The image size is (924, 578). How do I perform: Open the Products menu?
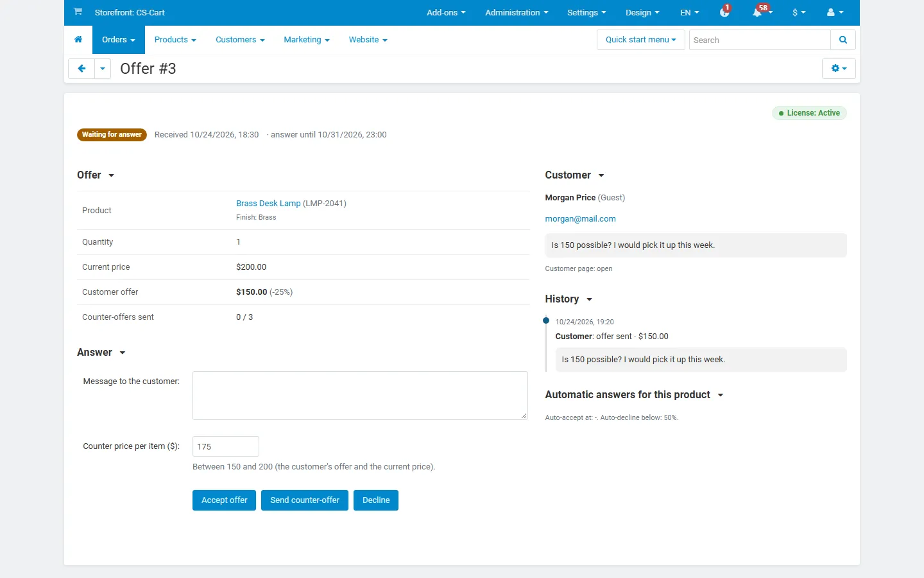[175, 40]
